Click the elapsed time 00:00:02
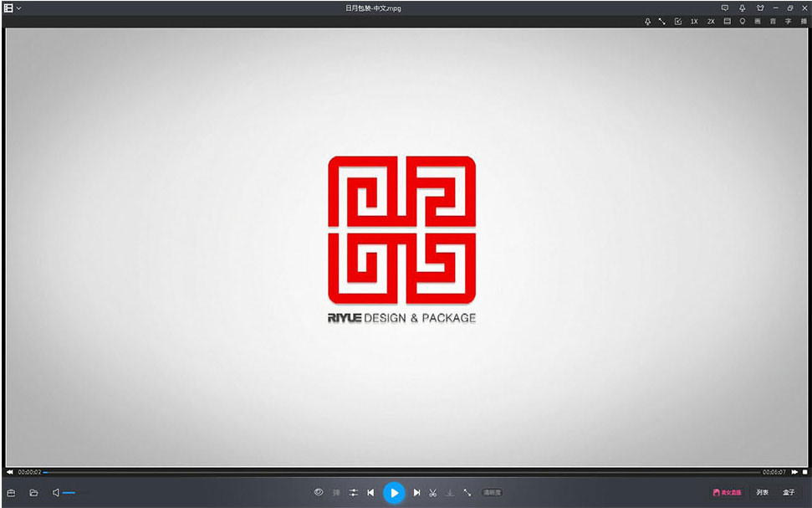The width and height of the screenshot is (812, 508). (29, 472)
